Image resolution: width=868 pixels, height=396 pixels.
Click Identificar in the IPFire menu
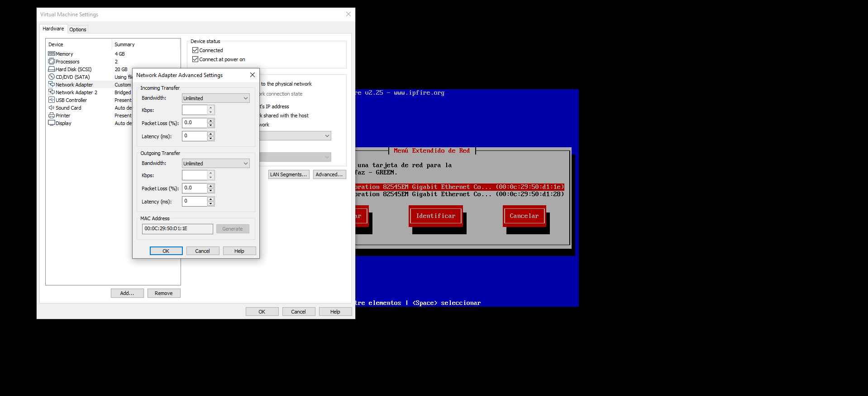(x=436, y=216)
